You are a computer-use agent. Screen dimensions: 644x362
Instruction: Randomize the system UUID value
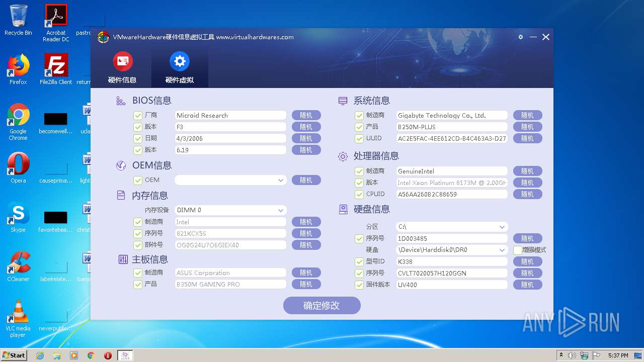pos(527,138)
